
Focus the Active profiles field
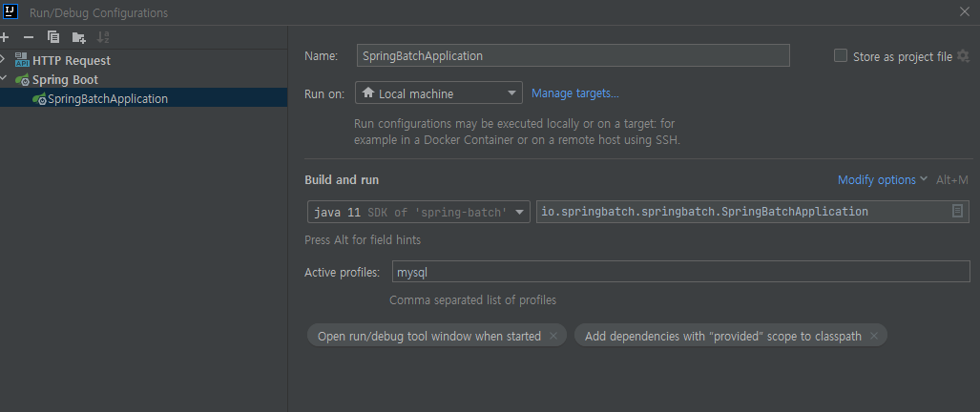pos(681,272)
